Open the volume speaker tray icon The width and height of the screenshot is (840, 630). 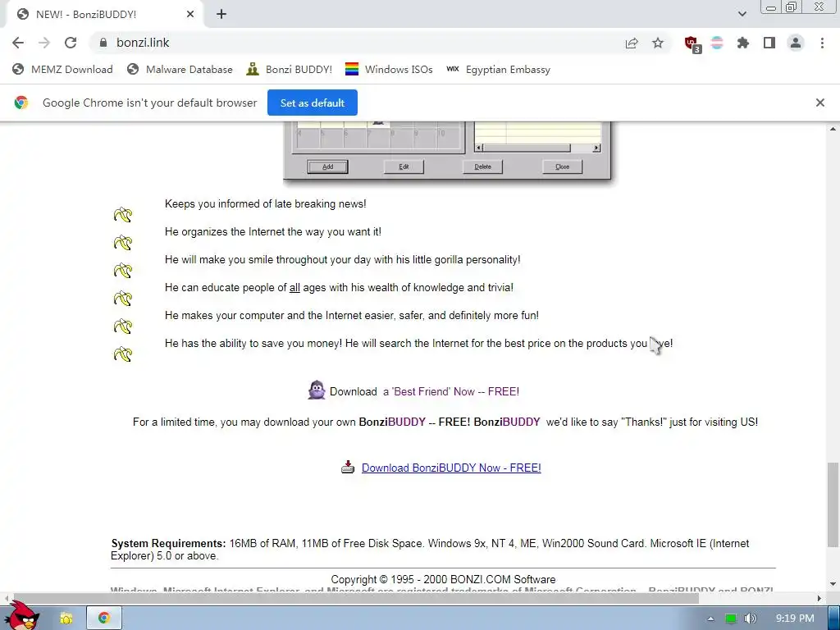pyautogui.click(x=750, y=619)
